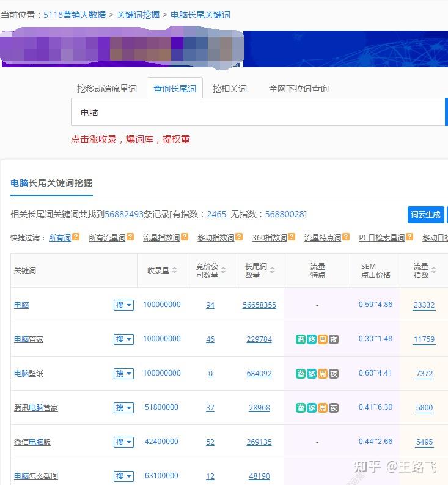This screenshot has height=485, width=448.
Task: Open keyword link 电脑怎么截图
Action: click(36, 476)
